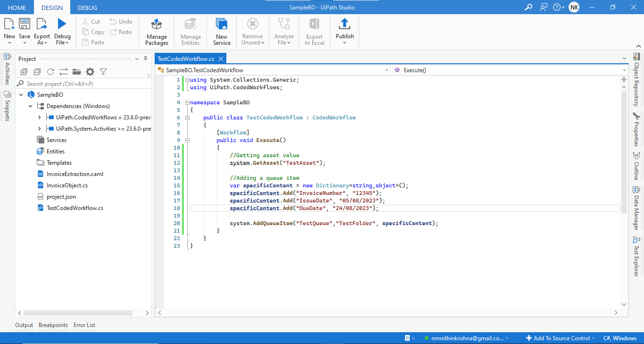Image resolution: width=644 pixels, height=344 pixels.
Task: Open project folder in file explorer
Action: tap(76, 72)
